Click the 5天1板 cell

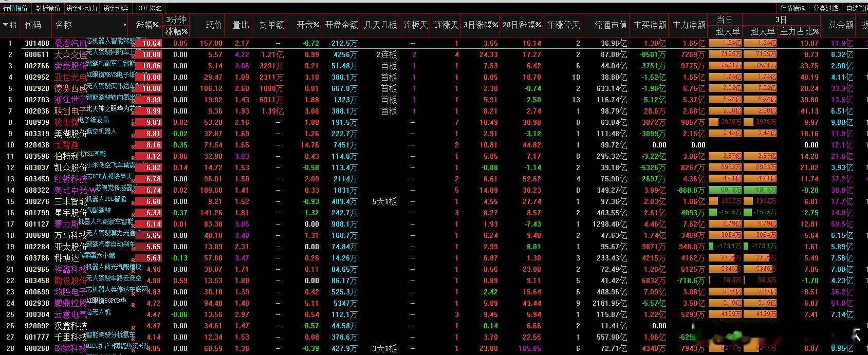(385, 201)
